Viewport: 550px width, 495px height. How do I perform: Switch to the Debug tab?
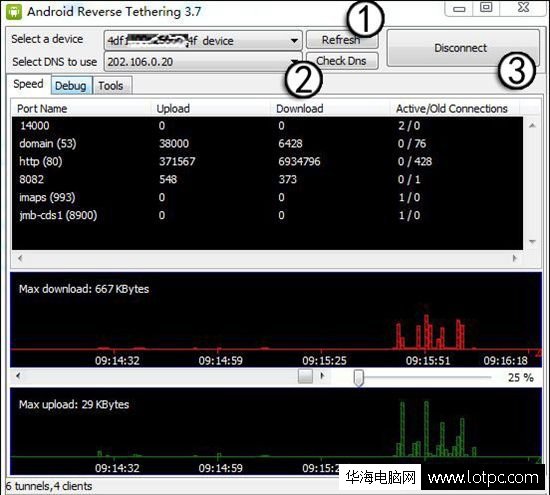[x=71, y=85]
